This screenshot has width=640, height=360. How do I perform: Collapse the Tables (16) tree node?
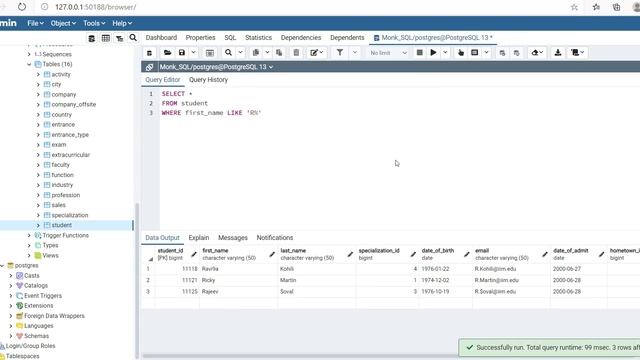click(x=29, y=64)
